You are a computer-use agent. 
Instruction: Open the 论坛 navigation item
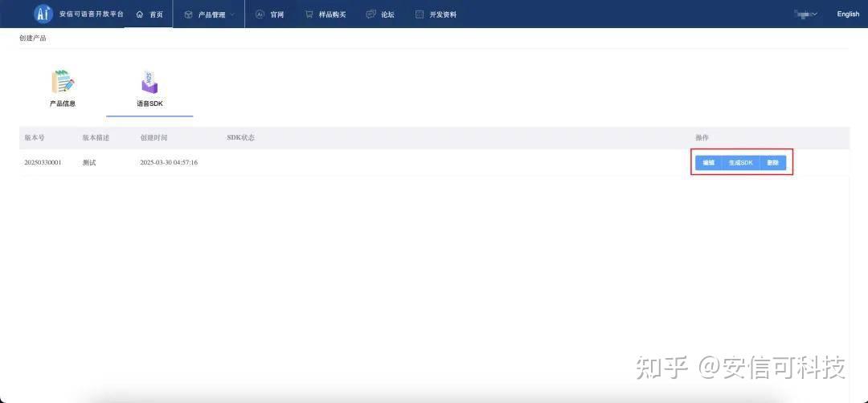(387, 15)
